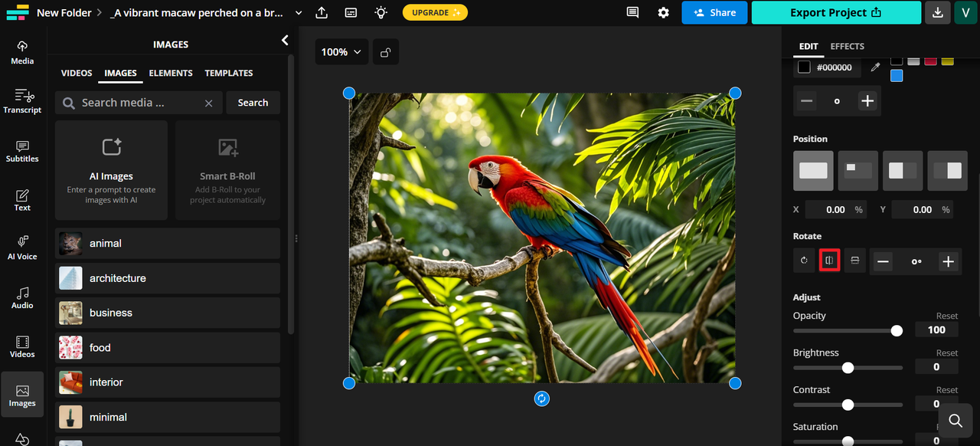Open the business image category

click(168, 313)
